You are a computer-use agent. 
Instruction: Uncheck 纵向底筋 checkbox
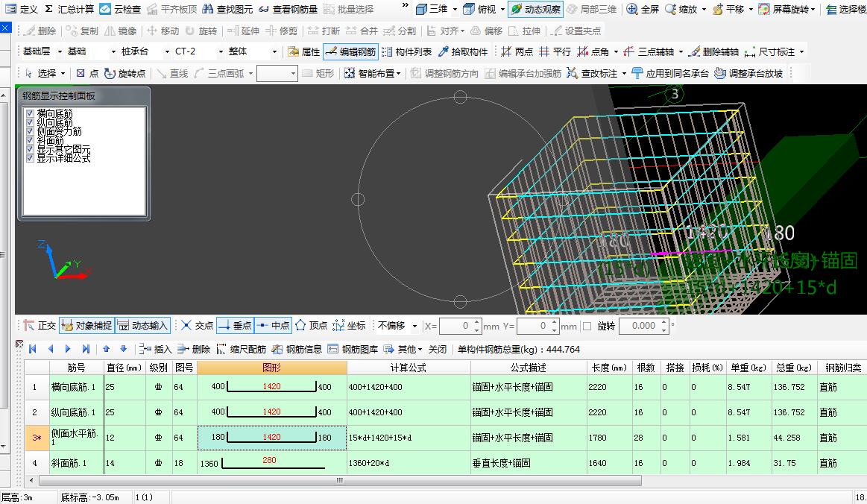(x=31, y=122)
